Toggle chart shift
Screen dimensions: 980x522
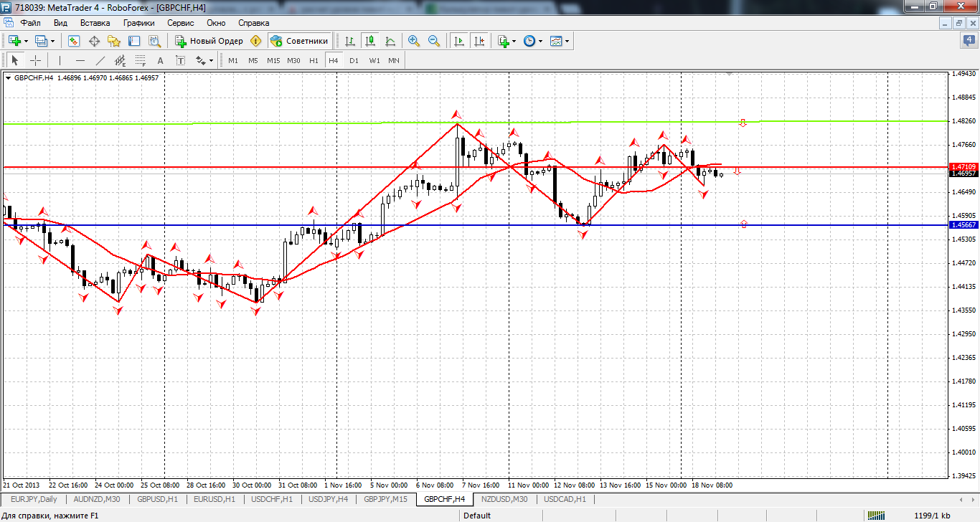pos(479,41)
